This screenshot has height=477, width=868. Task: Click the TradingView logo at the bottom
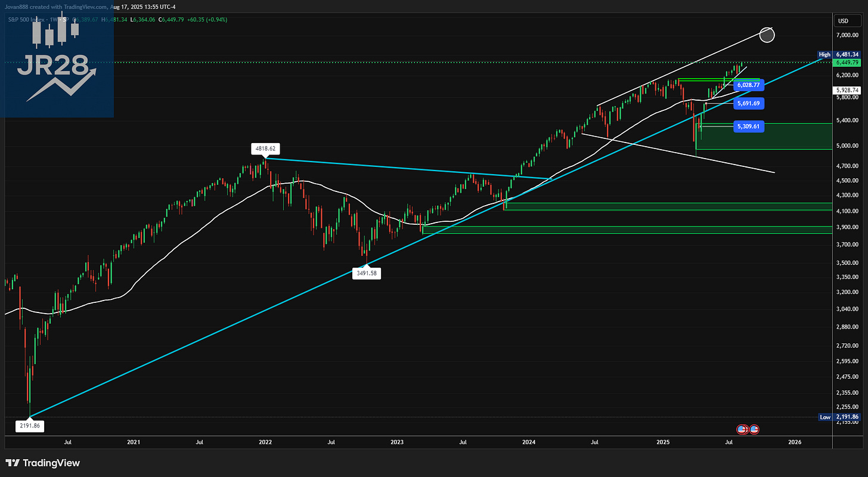(42, 463)
